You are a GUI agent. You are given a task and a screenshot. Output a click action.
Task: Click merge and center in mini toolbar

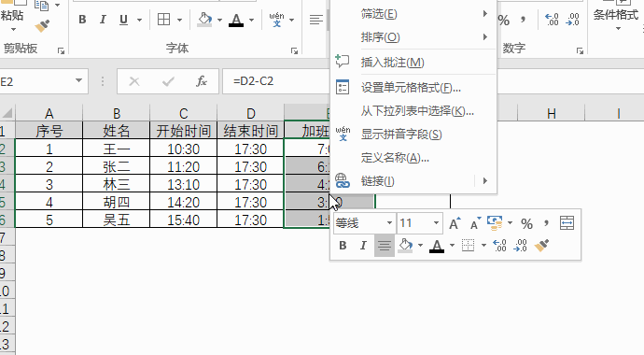(567, 223)
